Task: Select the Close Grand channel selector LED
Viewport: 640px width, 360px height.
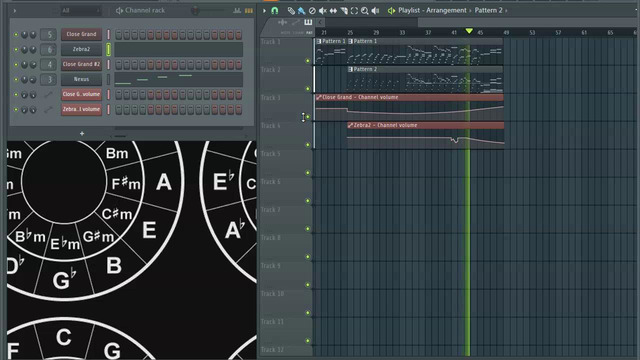Action: tap(109, 35)
